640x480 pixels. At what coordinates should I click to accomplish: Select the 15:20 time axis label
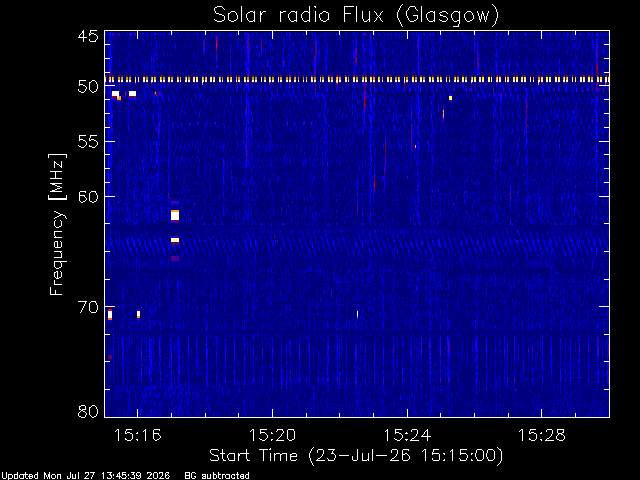[272, 435]
